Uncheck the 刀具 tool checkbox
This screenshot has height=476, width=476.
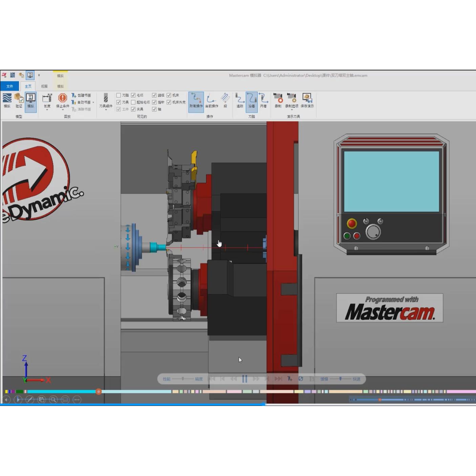118,102
